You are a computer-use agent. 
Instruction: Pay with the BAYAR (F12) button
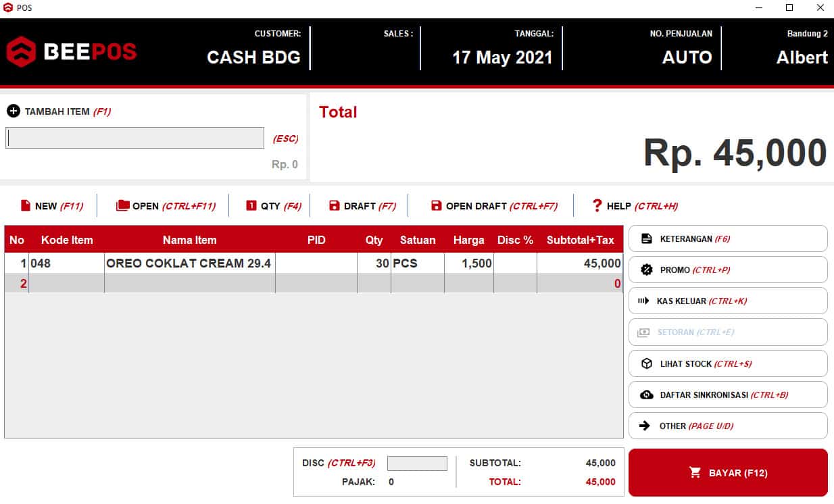pyautogui.click(x=728, y=472)
